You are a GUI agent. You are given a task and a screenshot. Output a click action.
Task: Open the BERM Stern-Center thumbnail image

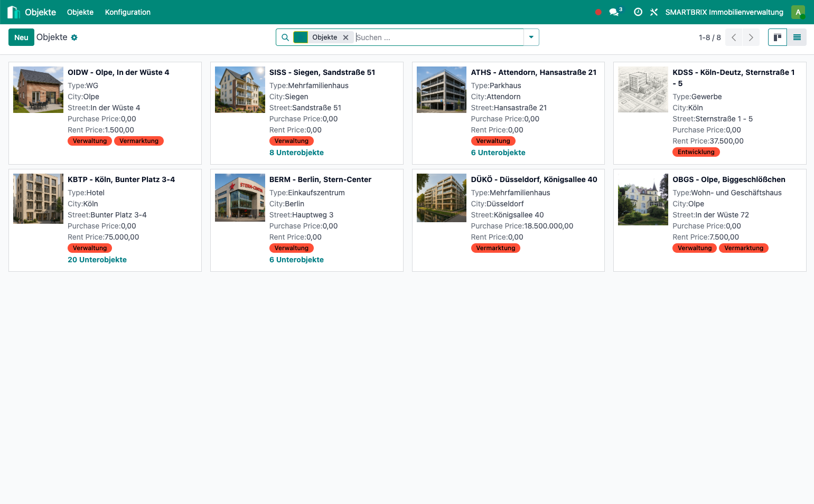(x=240, y=197)
